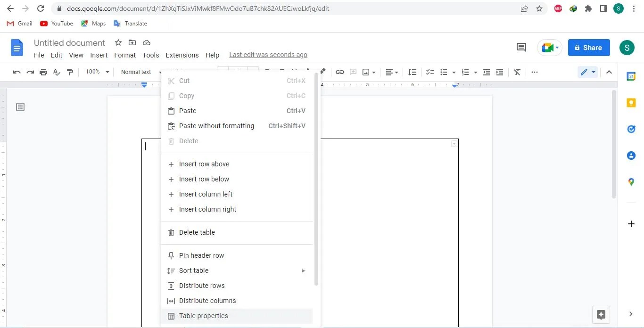Open the Line spacing icon
The width and height of the screenshot is (644, 328).
[412, 72]
